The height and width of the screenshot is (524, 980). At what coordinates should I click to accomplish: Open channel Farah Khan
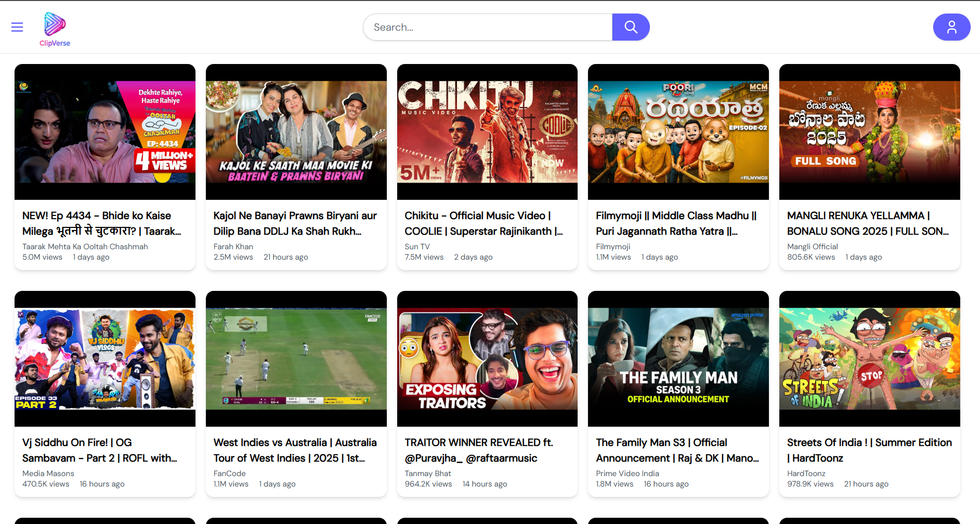tap(233, 247)
